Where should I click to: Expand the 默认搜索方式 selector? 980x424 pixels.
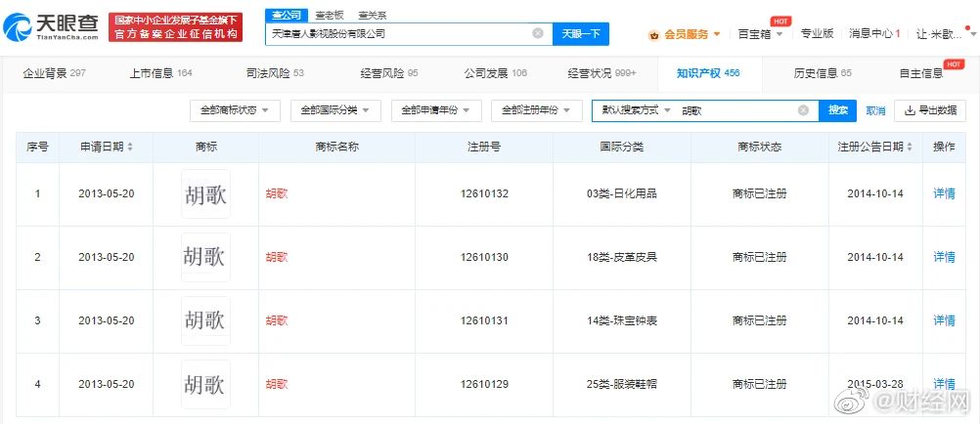pos(637,110)
